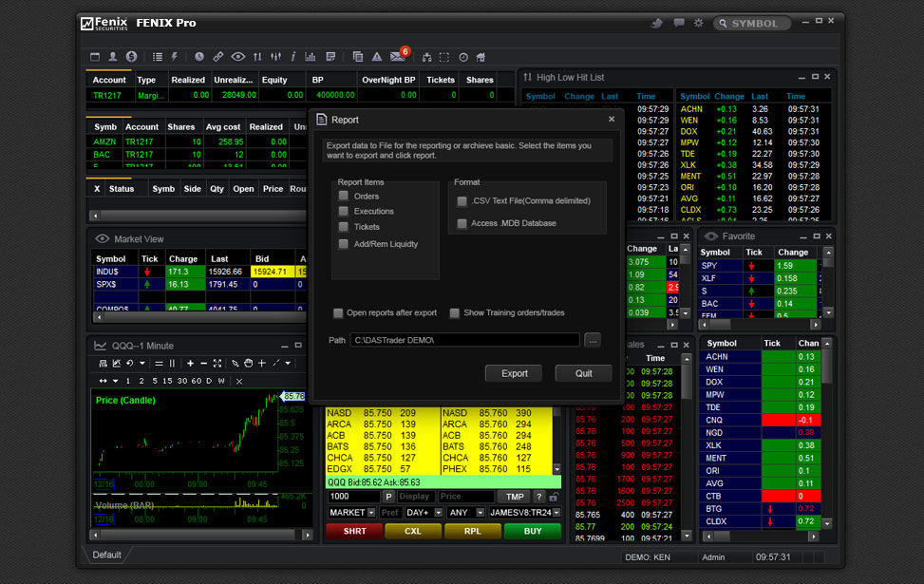Click the CXL cancel button
The height and width of the screenshot is (584, 924).
pos(413,531)
